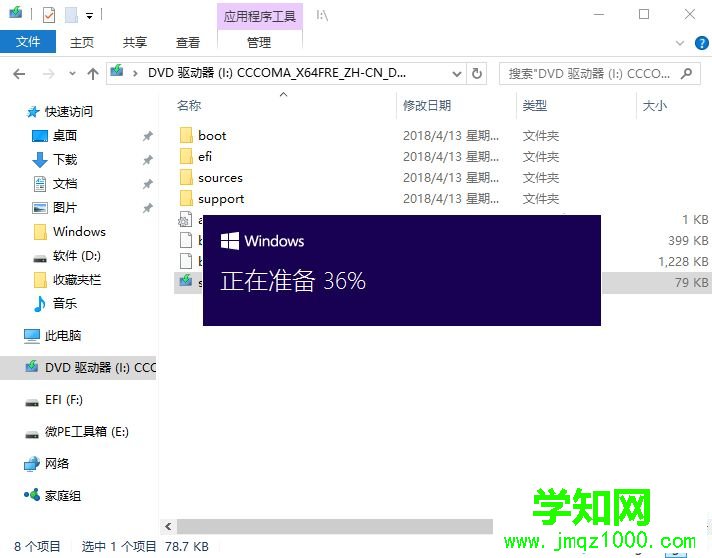The height and width of the screenshot is (558, 712).
Task: Open the EFI (F:) drive
Action: (x=64, y=400)
